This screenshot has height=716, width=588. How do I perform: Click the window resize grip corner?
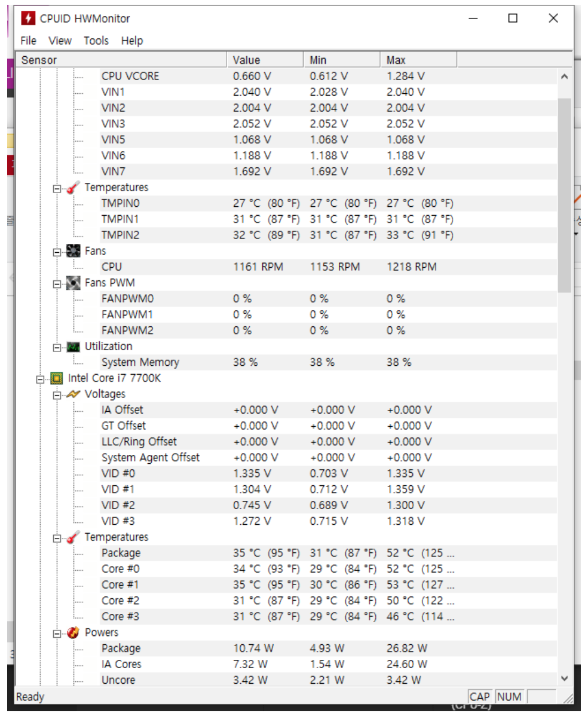[568, 699]
